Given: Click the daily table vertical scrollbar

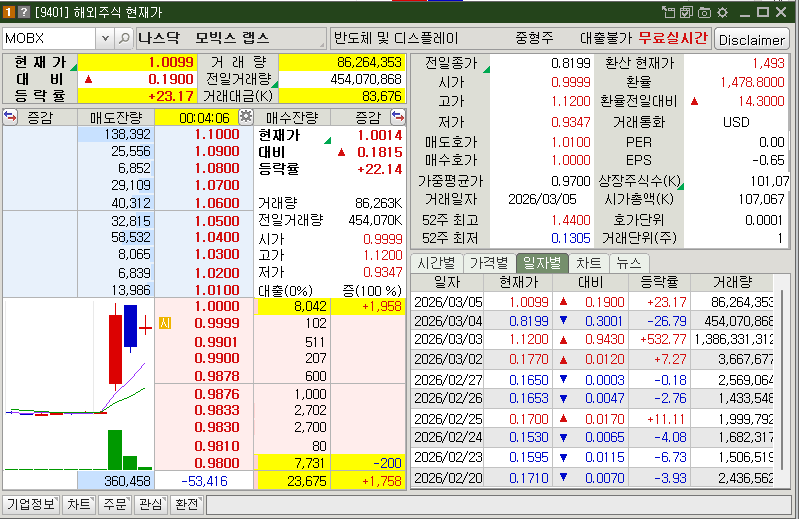Looking at the screenshot, I should point(782,379).
